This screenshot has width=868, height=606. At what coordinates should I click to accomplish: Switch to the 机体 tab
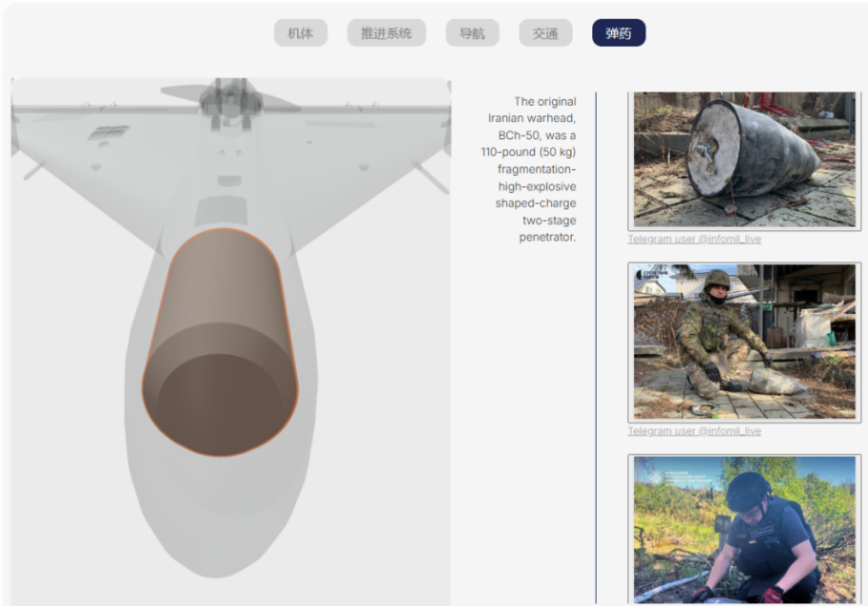click(301, 33)
